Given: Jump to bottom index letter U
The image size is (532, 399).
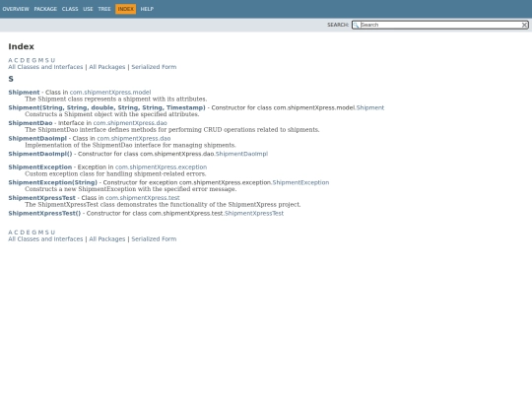Looking at the screenshot, I should point(53,233).
